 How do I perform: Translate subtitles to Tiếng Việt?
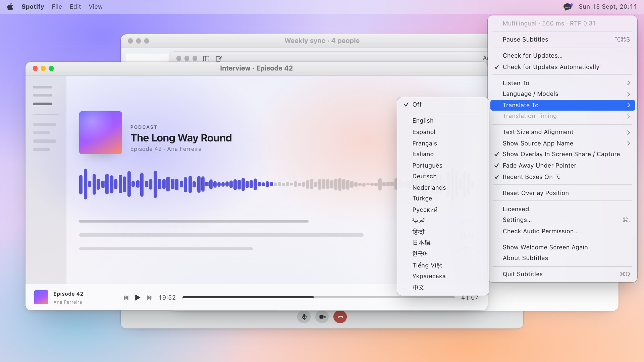(443, 265)
